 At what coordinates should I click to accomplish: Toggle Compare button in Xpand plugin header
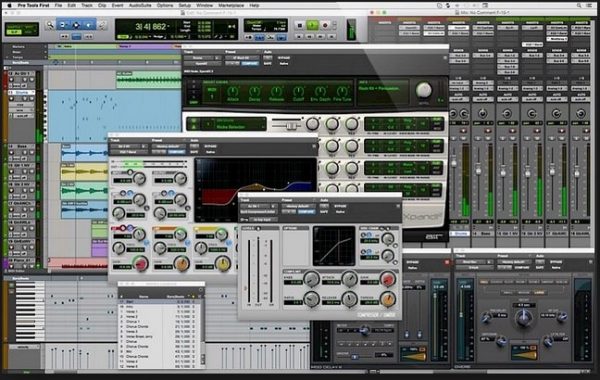click(250, 64)
